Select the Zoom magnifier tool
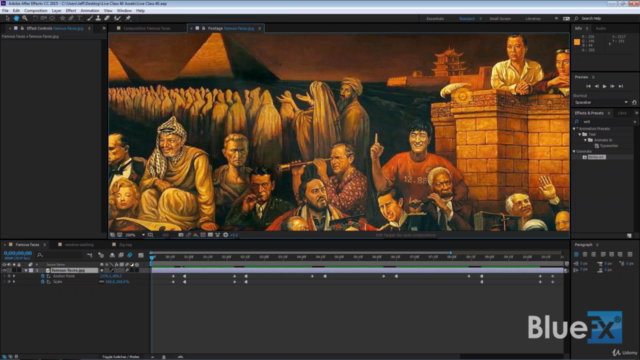 click(25, 18)
